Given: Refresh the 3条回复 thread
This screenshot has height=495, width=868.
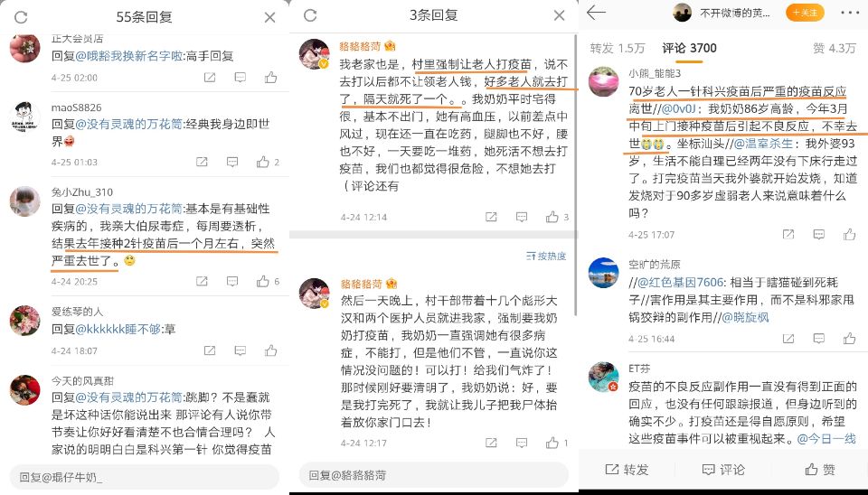Looking at the screenshot, I should click(x=310, y=15).
